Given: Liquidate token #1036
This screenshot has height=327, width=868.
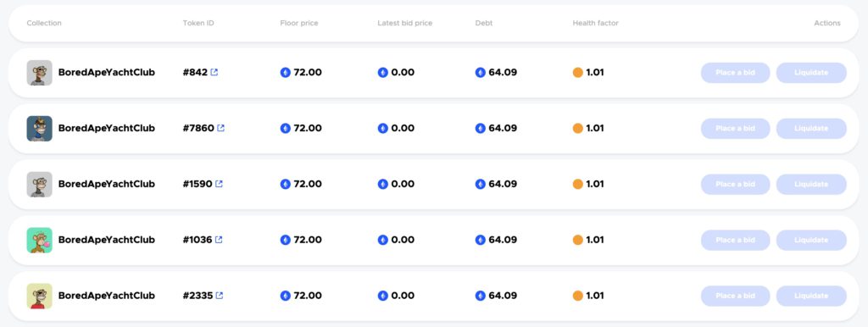Looking at the screenshot, I should (x=811, y=240).
